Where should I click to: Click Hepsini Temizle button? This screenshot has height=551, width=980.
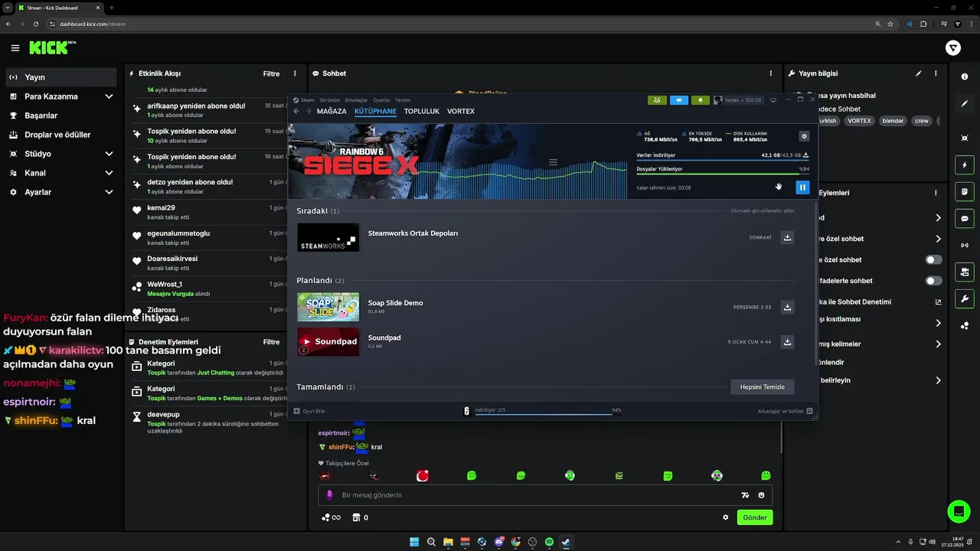pyautogui.click(x=763, y=387)
